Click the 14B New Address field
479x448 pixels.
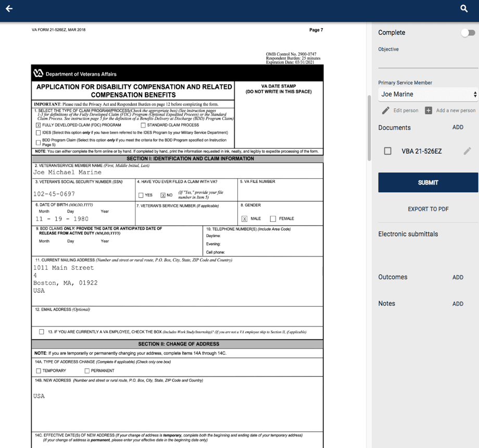(x=177, y=406)
